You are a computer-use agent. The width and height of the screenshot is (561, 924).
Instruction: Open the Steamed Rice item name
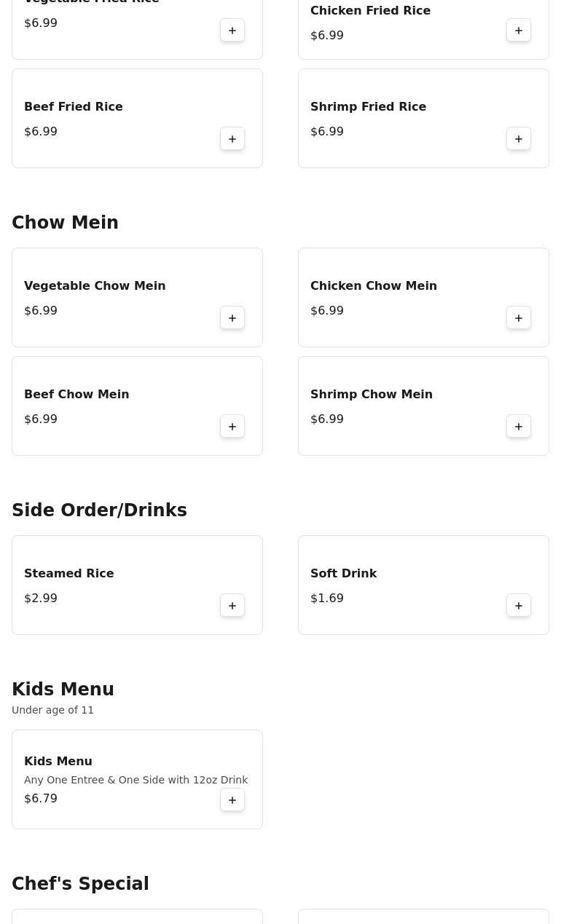(x=68, y=574)
